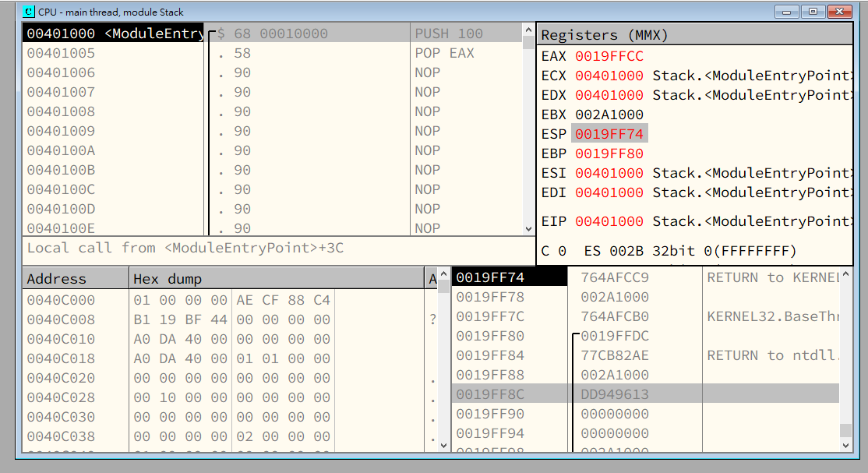
Task: Toggle the C flag value
Action: click(x=563, y=251)
